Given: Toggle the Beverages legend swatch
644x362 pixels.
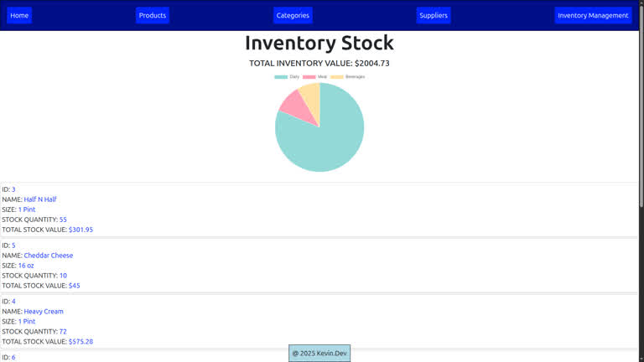Looking at the screenshot, I should (x=337, y=77).
